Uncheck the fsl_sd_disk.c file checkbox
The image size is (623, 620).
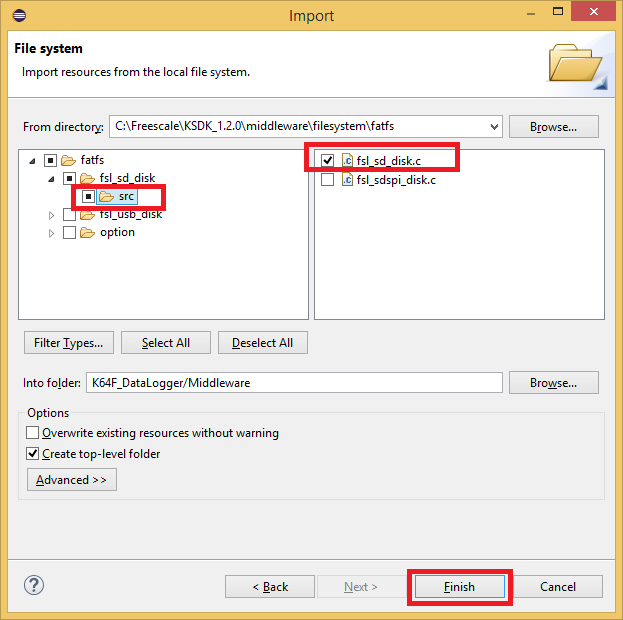point(328,160)
